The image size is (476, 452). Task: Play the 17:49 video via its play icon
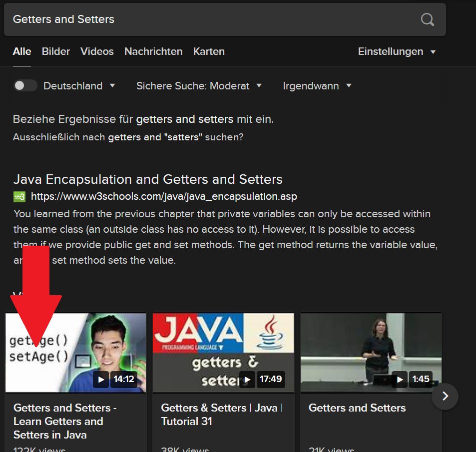click(247, 379)
